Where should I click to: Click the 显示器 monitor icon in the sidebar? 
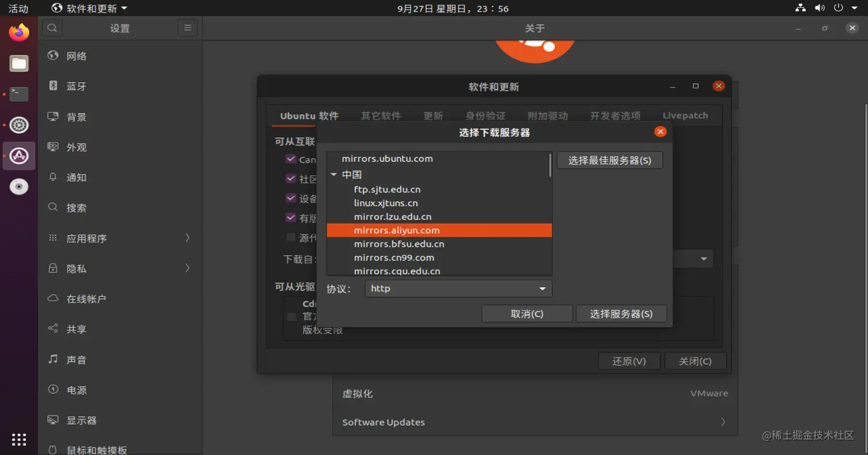tap(53, 420)
